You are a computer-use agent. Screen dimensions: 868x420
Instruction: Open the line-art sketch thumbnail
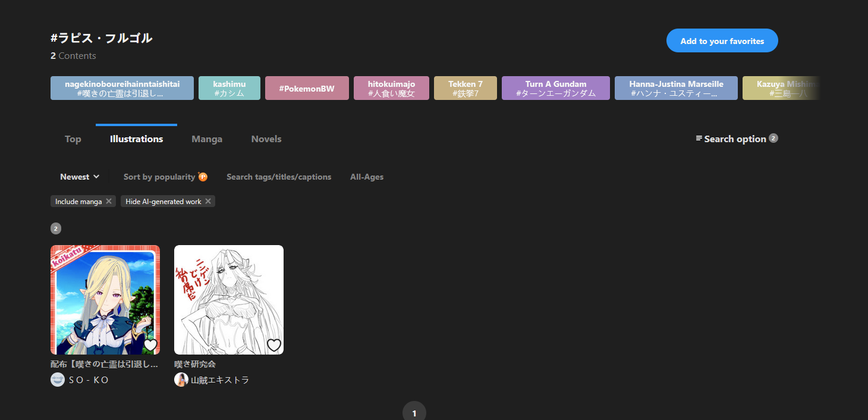229,300
